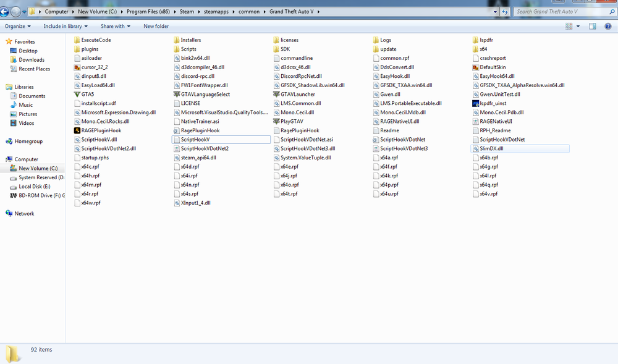Go to Computer in the address bar
The width and height of the screenshot is (618, 364).
[x=56, y=12]
